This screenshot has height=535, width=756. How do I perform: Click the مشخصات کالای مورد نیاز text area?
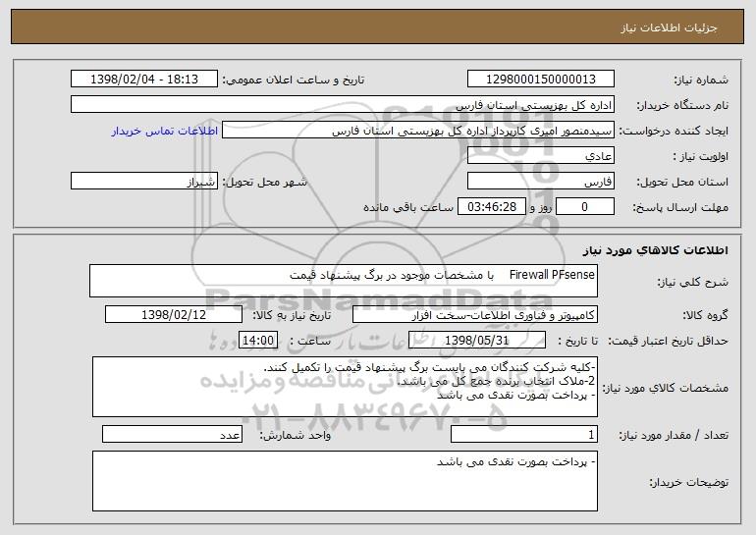pyautogui.click(x=345, y=387)
